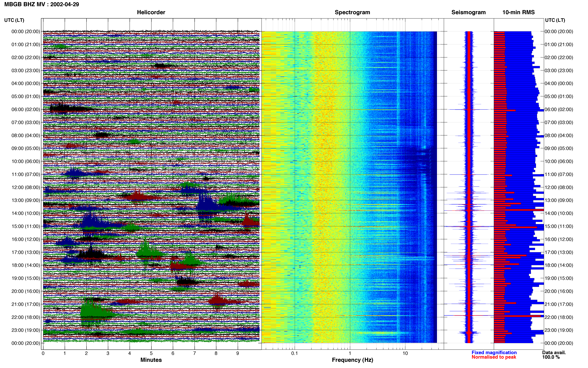Viewport: 588px width, 368px height.
Task: Click left time label '15:00 (11:00)'
Action: [x=26, y=226]
